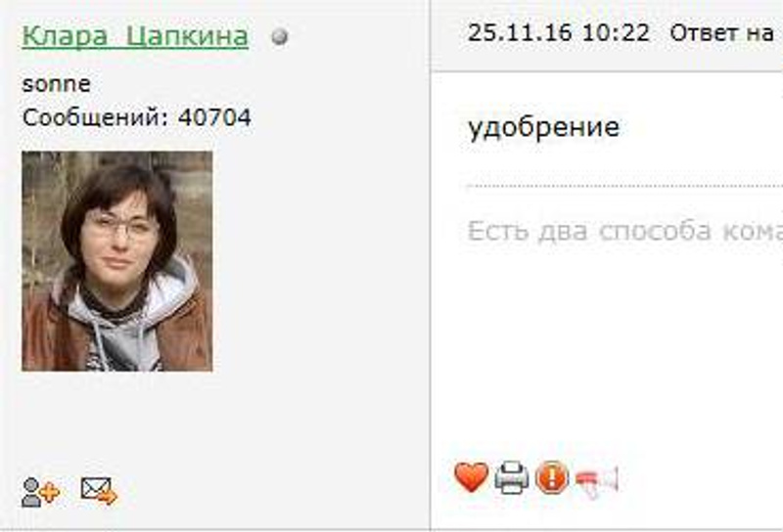Image resolution: width=783 pixels, height=532 pixels.
Task: Open the user's avatar photo
Action: coord(117,261)
